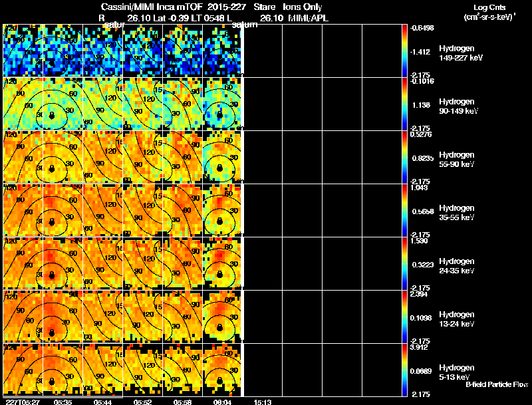
Task: Click the '-1.412' color scale midpoint value
Action: click(420, 52)
